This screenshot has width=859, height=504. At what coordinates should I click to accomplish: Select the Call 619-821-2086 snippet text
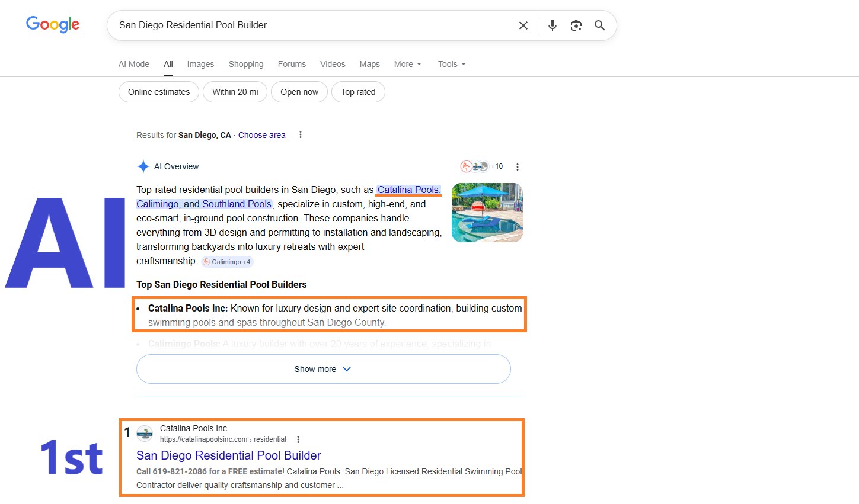pos(210,471)
